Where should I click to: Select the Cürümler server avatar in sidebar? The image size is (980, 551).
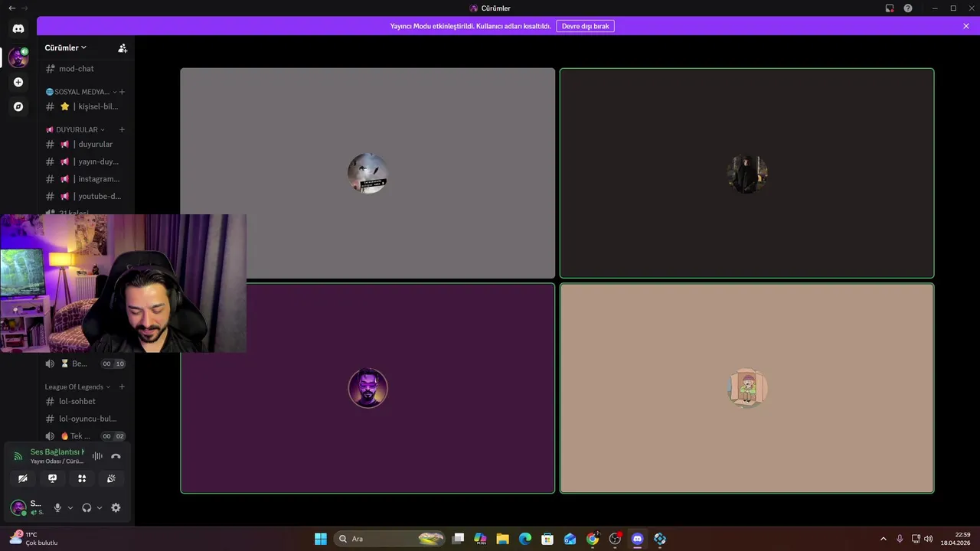(18, 57)
